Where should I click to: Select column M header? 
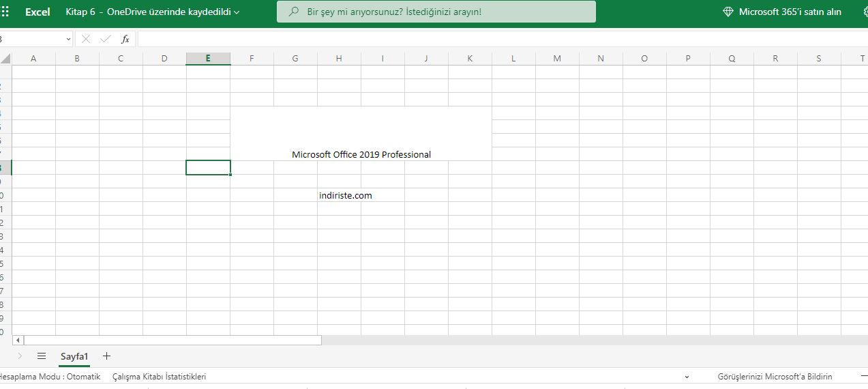[x=557, y=59]
